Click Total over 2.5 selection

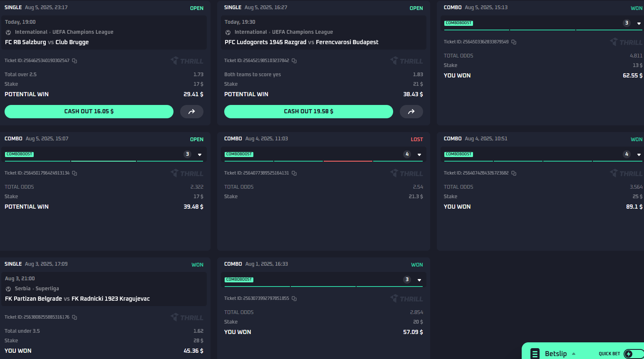click(21, 75)
